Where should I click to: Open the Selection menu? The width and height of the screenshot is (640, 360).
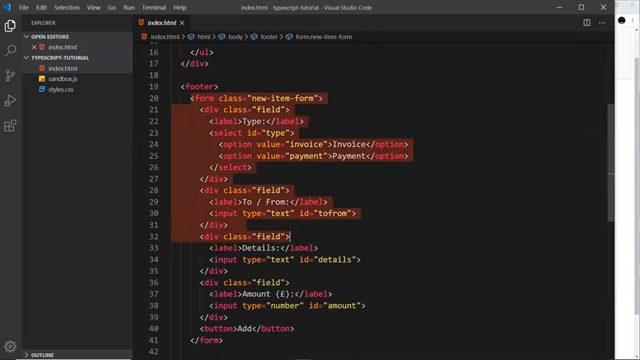click(x=67, y=7)
